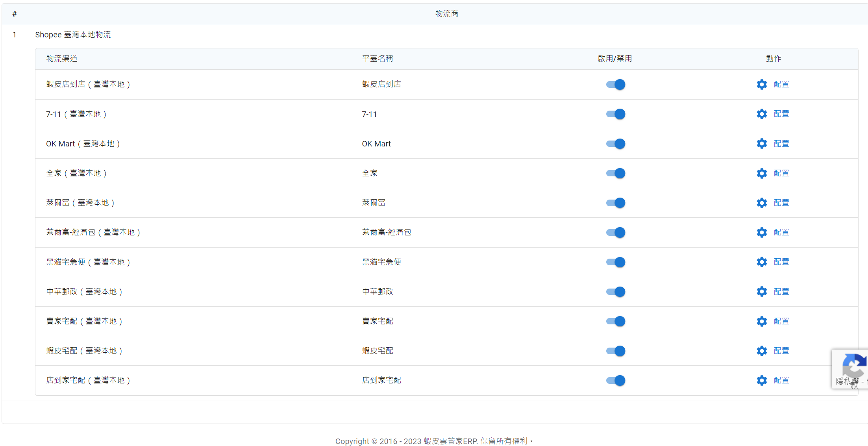Viewport: 868px width, 446px height.
Task: Open 配置 link for 萊爾富-經濟包
Action: pos(781,232)
